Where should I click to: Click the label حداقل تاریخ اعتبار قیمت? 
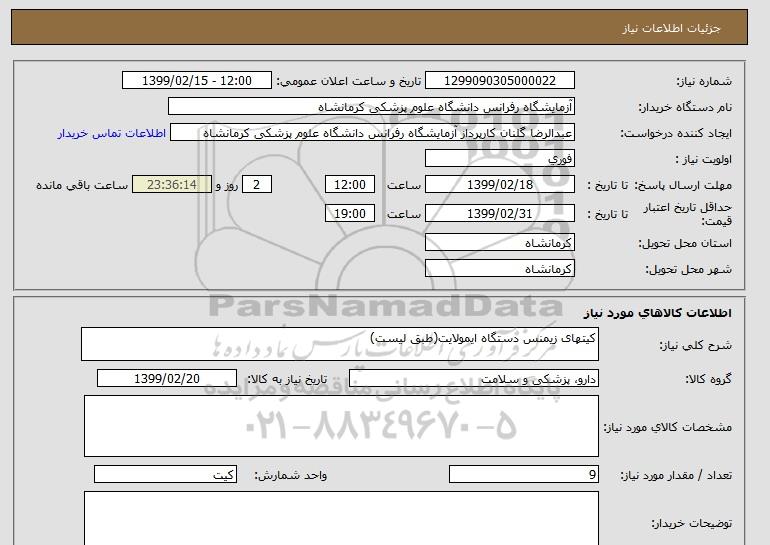coord(688,214)
